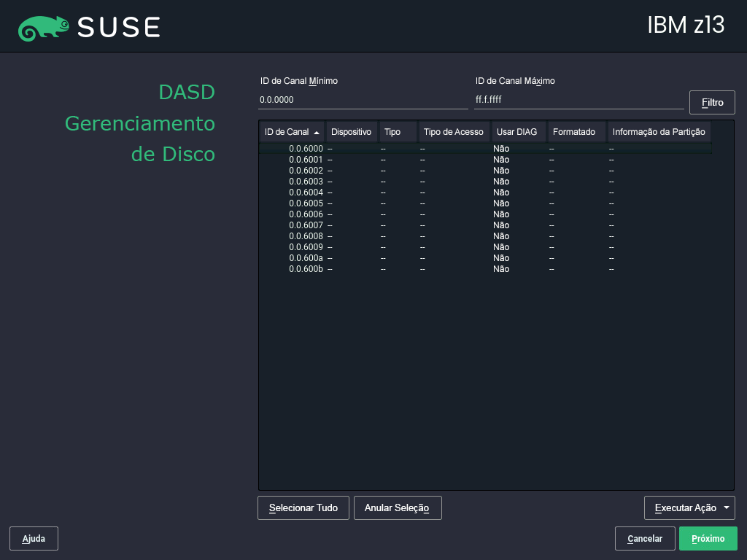Sort by Tipo de Acesso column header

pyautogui.click(x=454, y=132)
